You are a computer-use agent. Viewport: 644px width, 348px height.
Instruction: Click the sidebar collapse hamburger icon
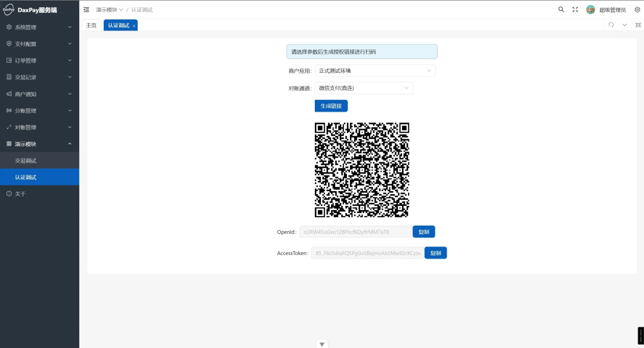pyautogui.click(x=86, y=10)
